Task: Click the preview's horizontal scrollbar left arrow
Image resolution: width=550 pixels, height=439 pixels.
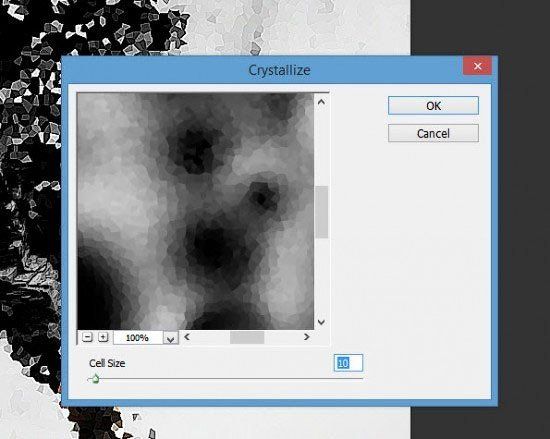Action: (x=187, y=337)
